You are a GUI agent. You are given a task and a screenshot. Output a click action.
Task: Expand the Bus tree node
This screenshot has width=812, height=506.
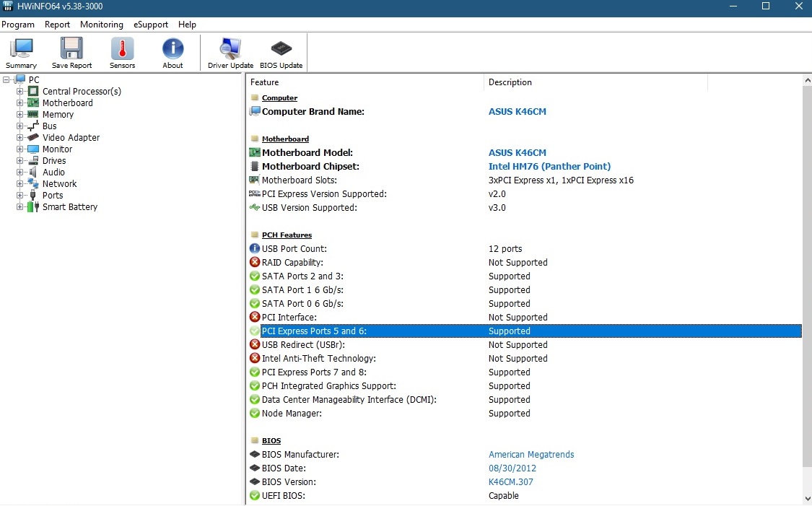19,126
